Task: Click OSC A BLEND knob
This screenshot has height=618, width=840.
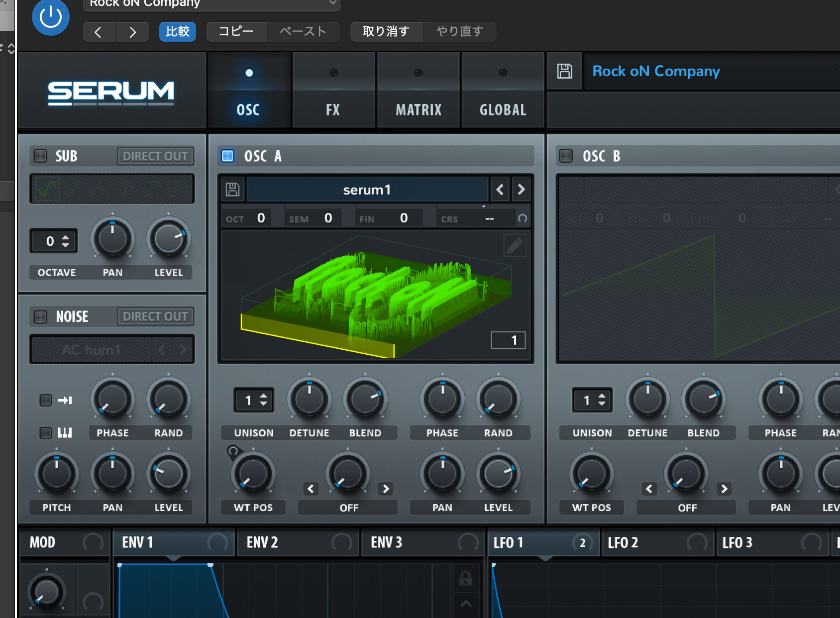Action: (365, 399)
